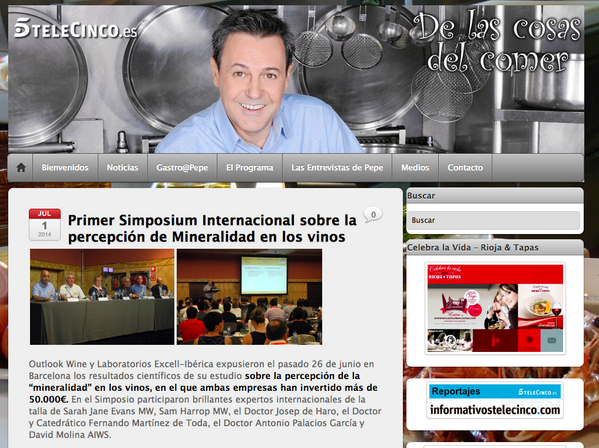This screenshot has height=448, width=599.
Task: Open the panel speakers photo
Action: 102,297
